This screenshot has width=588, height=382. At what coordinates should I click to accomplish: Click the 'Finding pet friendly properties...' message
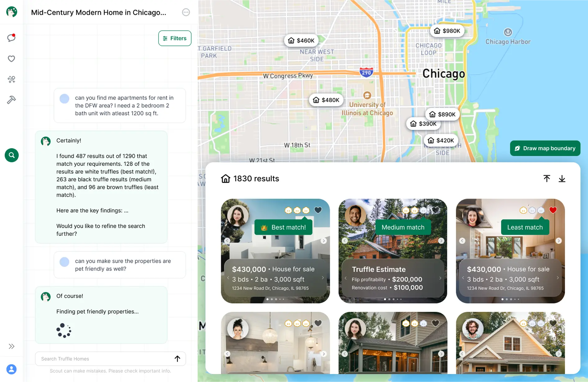pyautogui.click(x=98, y=311)
